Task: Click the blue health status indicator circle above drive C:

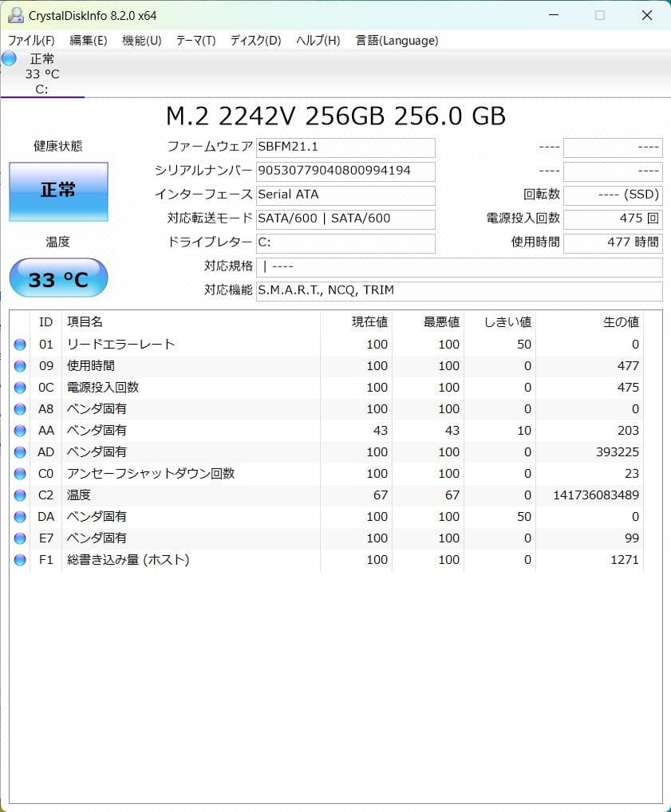Action: [x=8, y=57]
